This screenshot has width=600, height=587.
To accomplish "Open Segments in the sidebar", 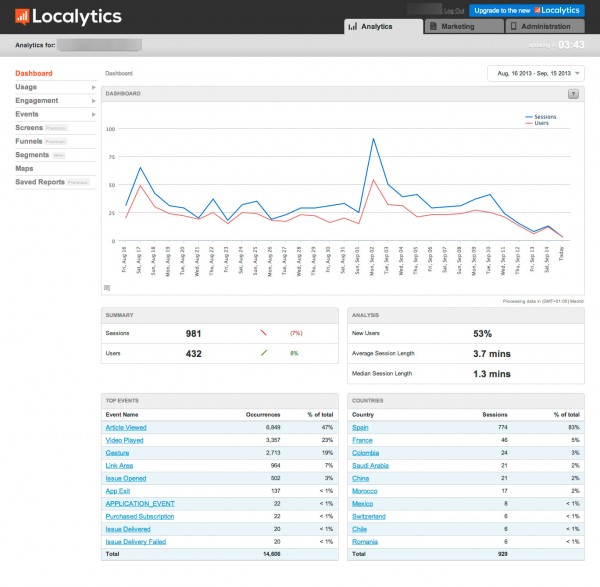I will 32,155.
